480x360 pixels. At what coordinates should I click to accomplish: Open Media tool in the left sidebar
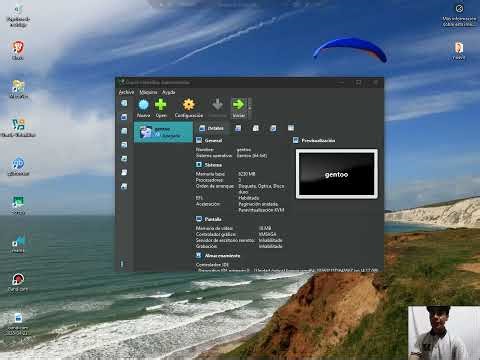124,145
